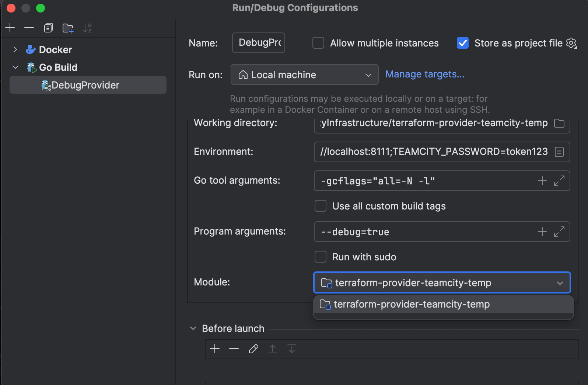Expand the Docker node
The image size is (588, 385).
pyautogui.click(x=15, y=49)
